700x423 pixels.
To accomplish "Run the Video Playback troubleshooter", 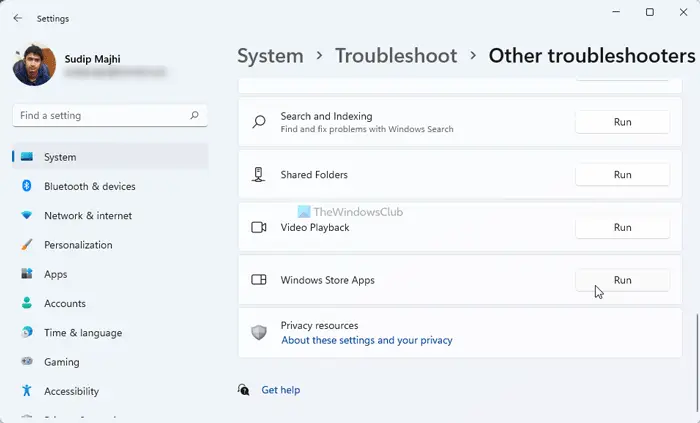I will point(622,227).
